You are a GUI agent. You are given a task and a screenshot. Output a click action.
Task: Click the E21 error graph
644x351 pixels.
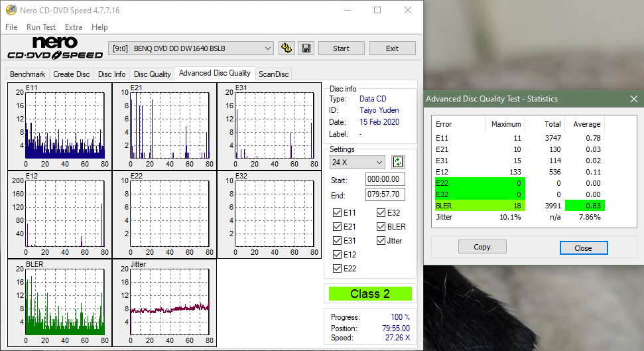tap(164, 126)
